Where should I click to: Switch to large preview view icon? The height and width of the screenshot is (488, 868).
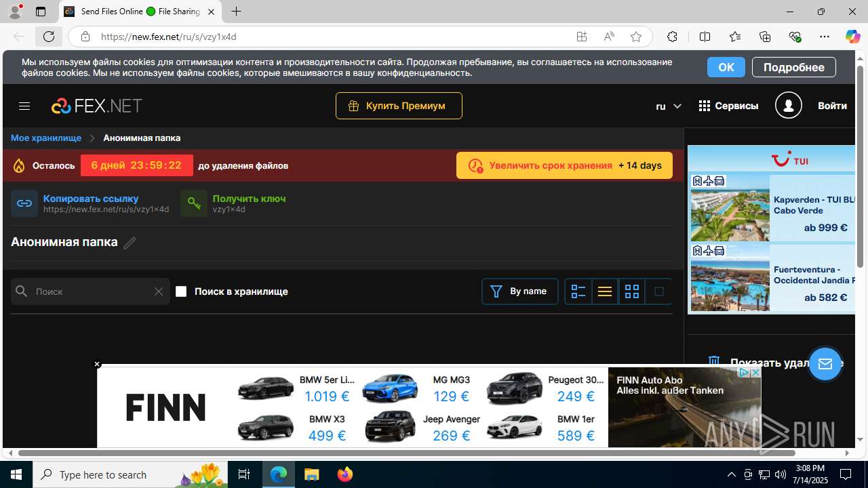pos(658,291)
